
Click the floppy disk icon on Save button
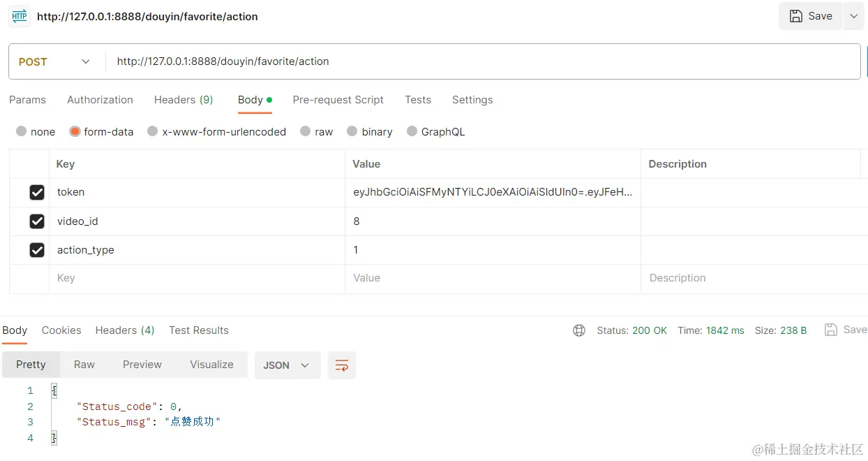(x=795, y=16)
